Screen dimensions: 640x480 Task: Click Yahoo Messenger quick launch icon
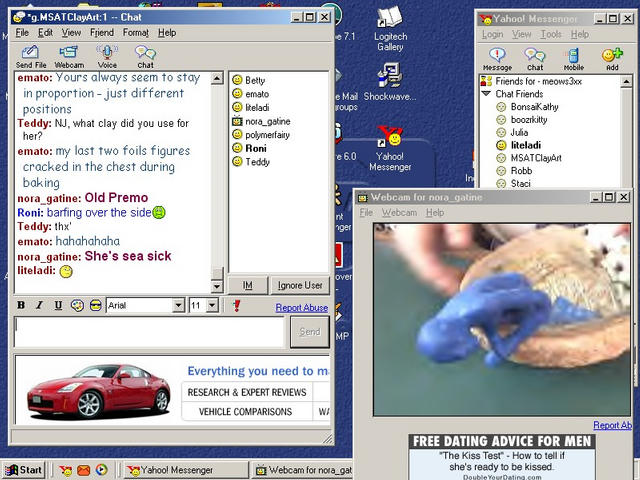click(x=65, y=470)
